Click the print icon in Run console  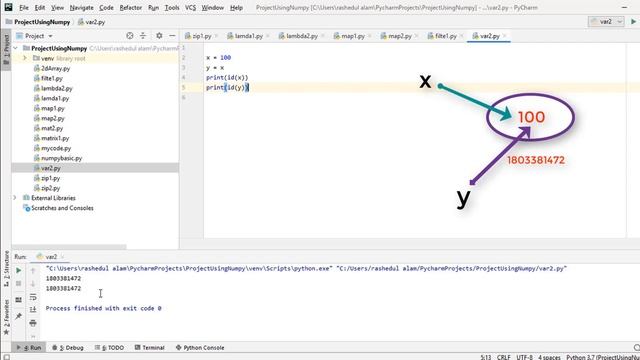click(33, 323)
